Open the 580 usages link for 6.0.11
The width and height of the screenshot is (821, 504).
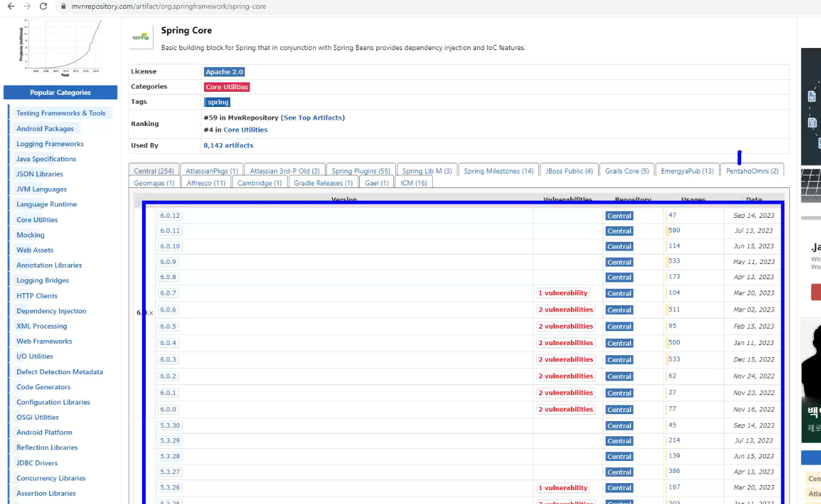(x=674, y=230)
